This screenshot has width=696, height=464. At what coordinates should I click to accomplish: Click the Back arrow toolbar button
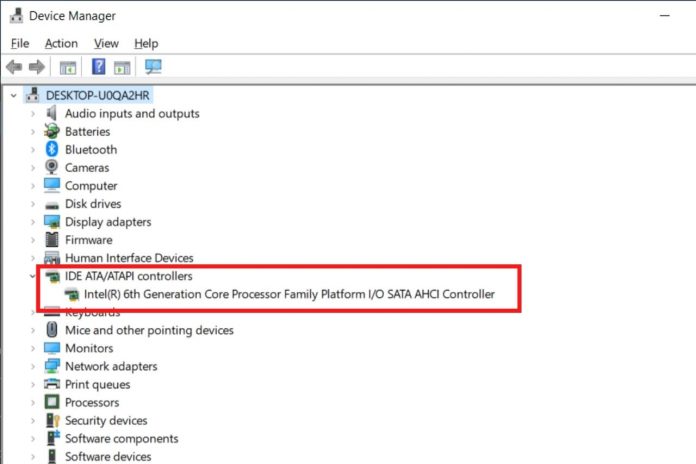pyautogui.click(x=13, y=67)
